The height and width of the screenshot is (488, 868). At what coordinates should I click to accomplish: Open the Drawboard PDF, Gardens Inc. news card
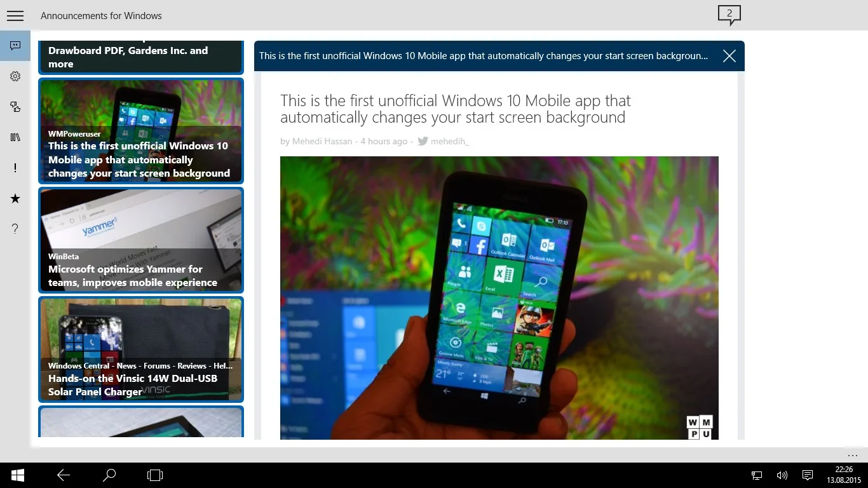(141, 57)
